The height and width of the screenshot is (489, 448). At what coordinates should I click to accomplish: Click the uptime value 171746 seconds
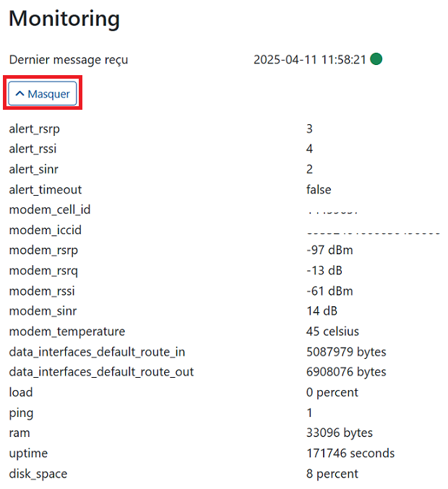350,453
